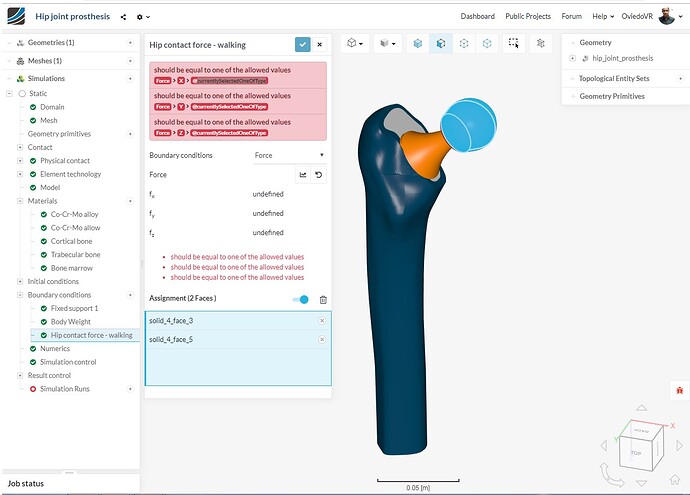This screenshot has width=690, height=495.
Task: Open the Help menu
Action: [603, 16]
